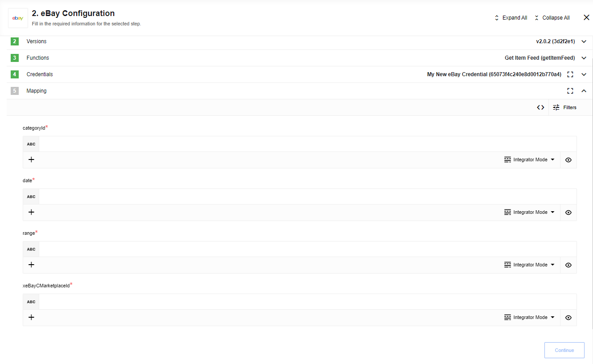Screen dimensions: 593x364
Task: Toggle preview eye for range
Action: (x=568, y=265)
